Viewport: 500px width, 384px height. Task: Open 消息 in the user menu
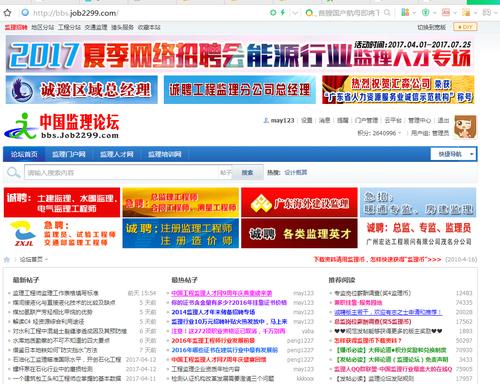tap(324, 120)
